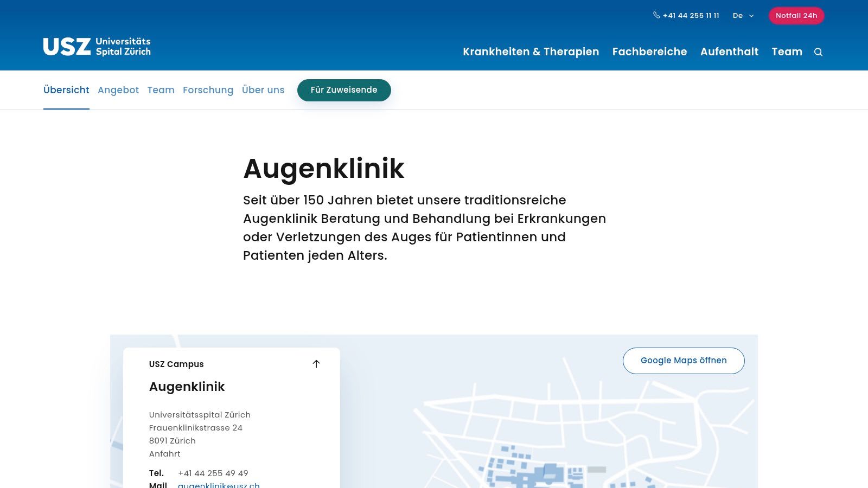Screen dimensions: 868x488
Task: Open Krankheiten & Therapien menu
Action: (x=531, y=52)
